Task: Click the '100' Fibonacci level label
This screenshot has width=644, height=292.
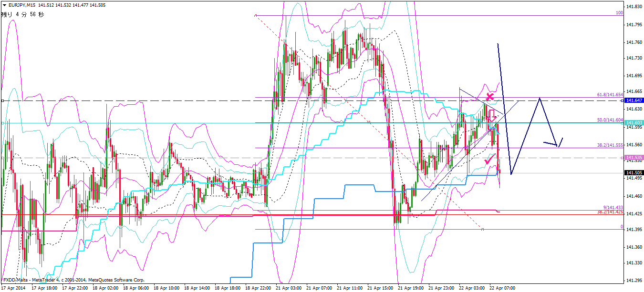Action: (619, 13)
